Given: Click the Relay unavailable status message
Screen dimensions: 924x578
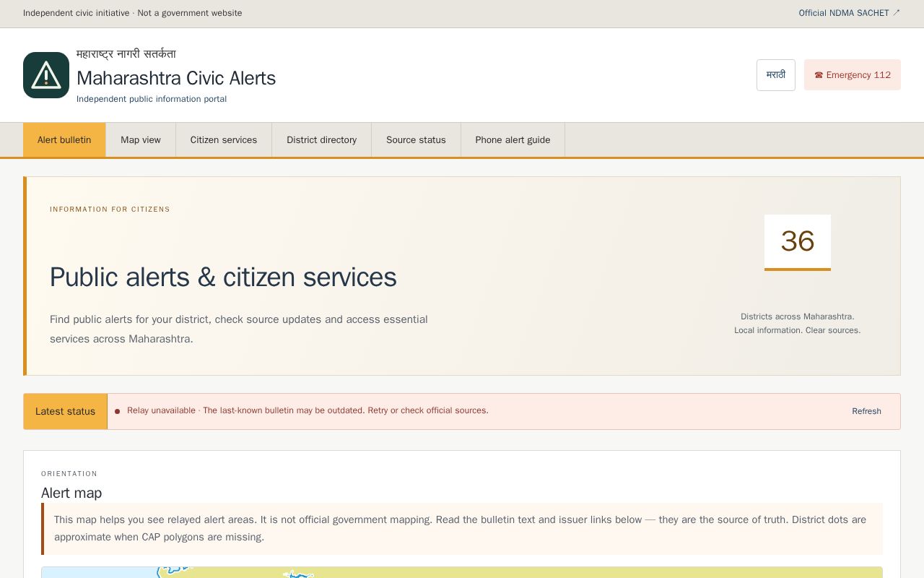Looking at the screenshot, I should coord(308,410).
